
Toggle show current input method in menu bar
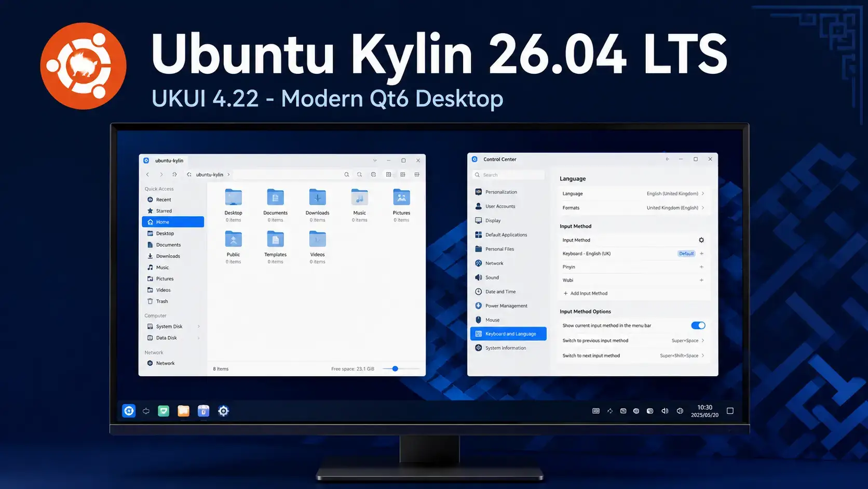pyautogui.click(x=698, y=325)
